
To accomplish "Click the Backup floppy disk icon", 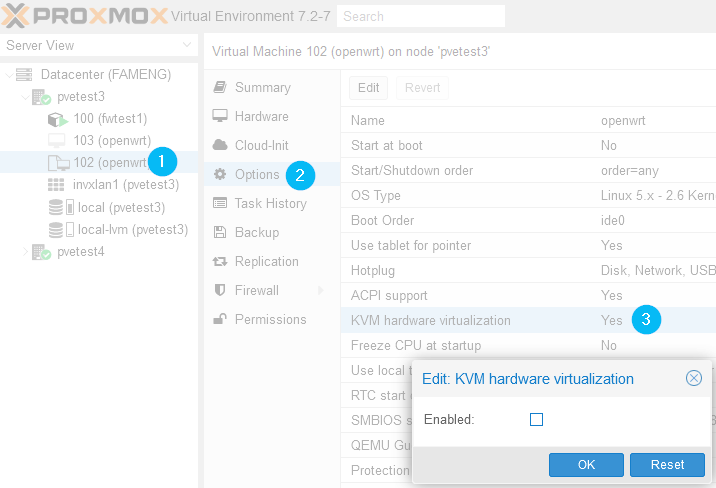I will [x=220, y=232].
